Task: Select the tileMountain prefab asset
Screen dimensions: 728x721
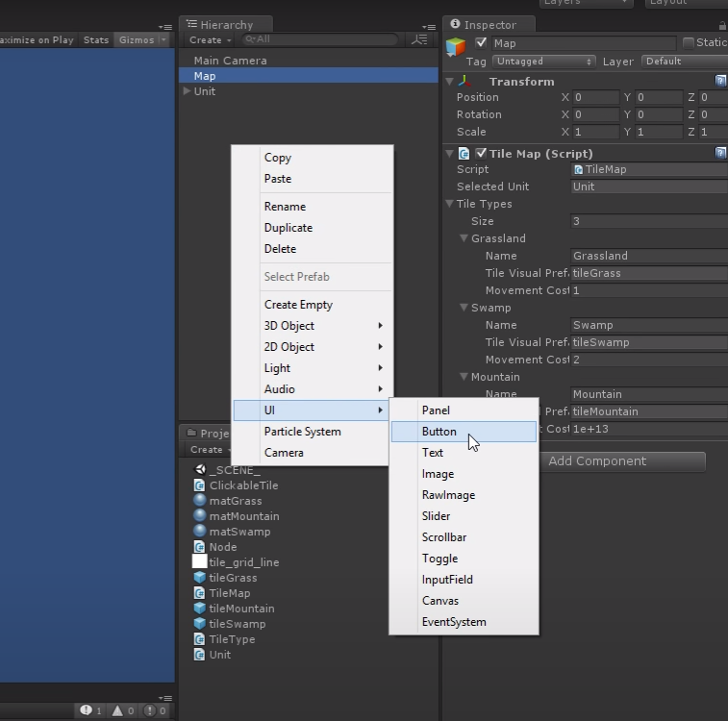Action: click(234, 609)
